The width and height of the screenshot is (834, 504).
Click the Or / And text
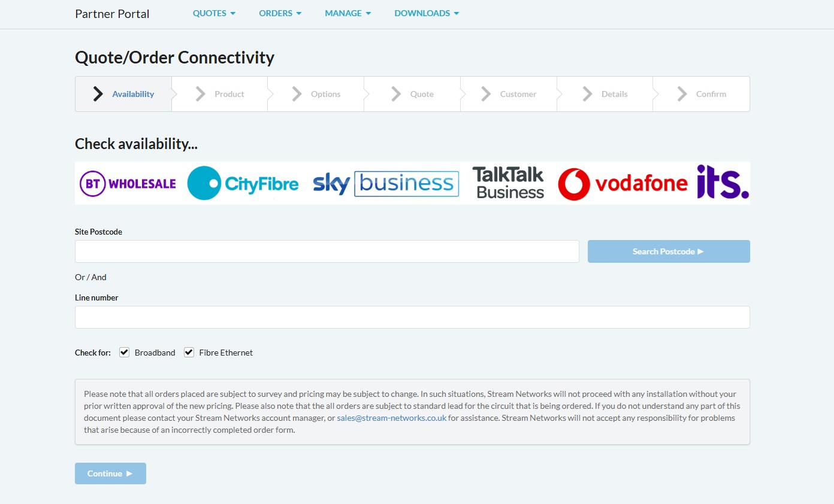90,277
